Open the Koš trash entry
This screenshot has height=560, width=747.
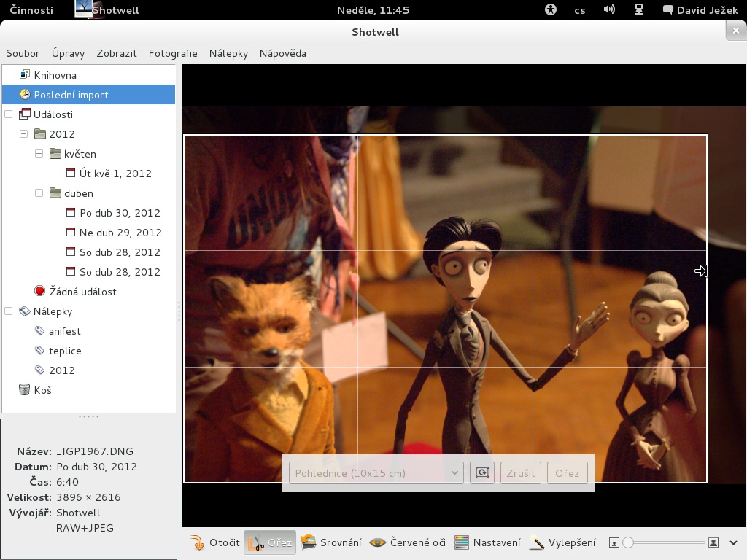42,390
